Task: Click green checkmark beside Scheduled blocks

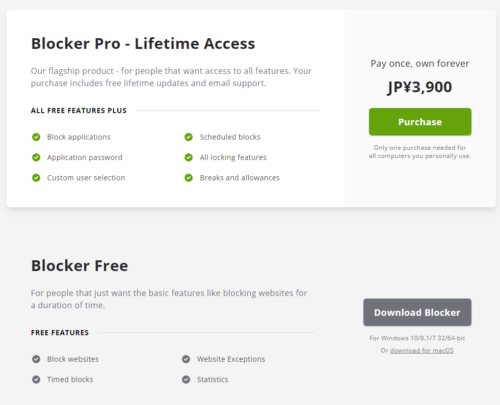Action: (189, 137)
